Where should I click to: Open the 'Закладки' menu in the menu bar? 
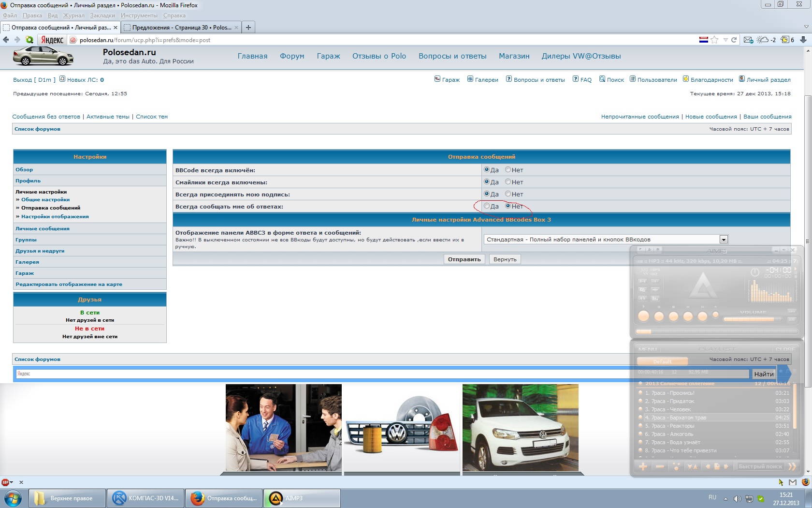click(x=102, y=15)
